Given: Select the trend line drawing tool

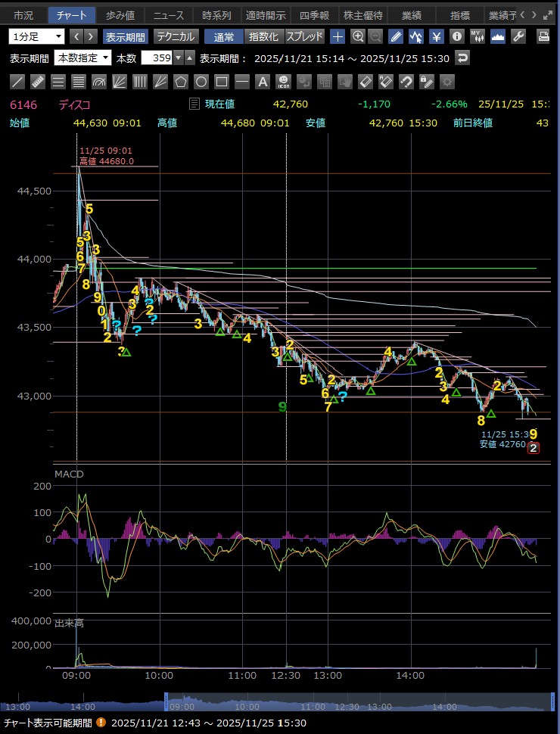Looking at the screenshot, I should point(17,82).
